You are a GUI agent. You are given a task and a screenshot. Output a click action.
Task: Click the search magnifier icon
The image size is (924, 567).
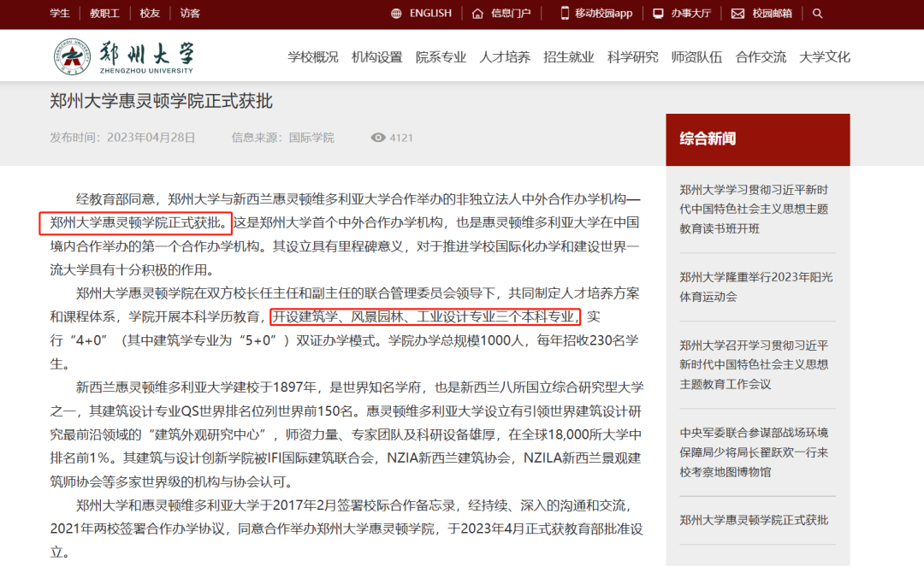[x=817, y=13]
